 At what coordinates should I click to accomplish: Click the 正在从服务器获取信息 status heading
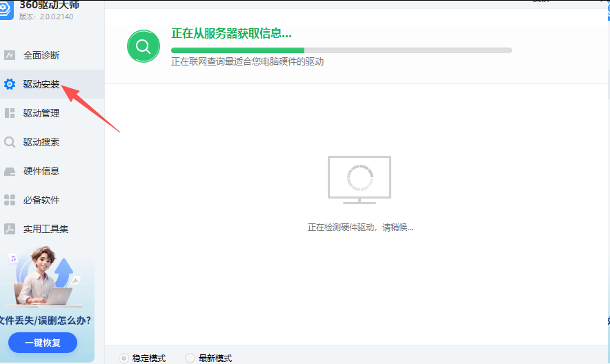[x=231, y=33]
